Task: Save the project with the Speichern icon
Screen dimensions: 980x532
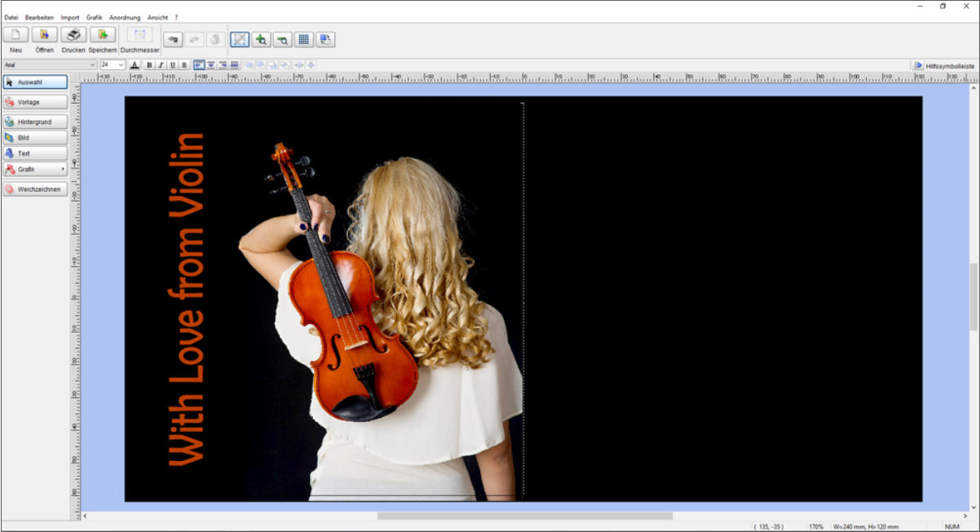Action: (103, 35)
